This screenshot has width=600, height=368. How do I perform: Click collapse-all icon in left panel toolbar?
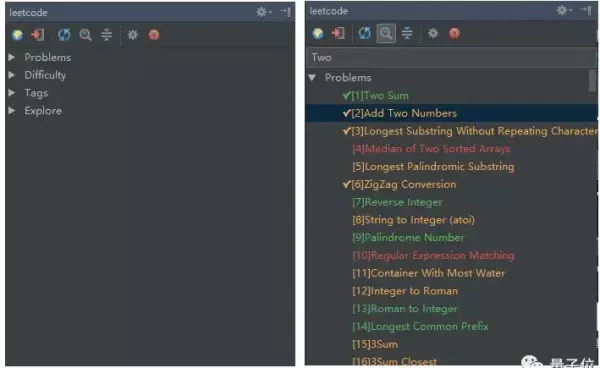coord(106,35)
